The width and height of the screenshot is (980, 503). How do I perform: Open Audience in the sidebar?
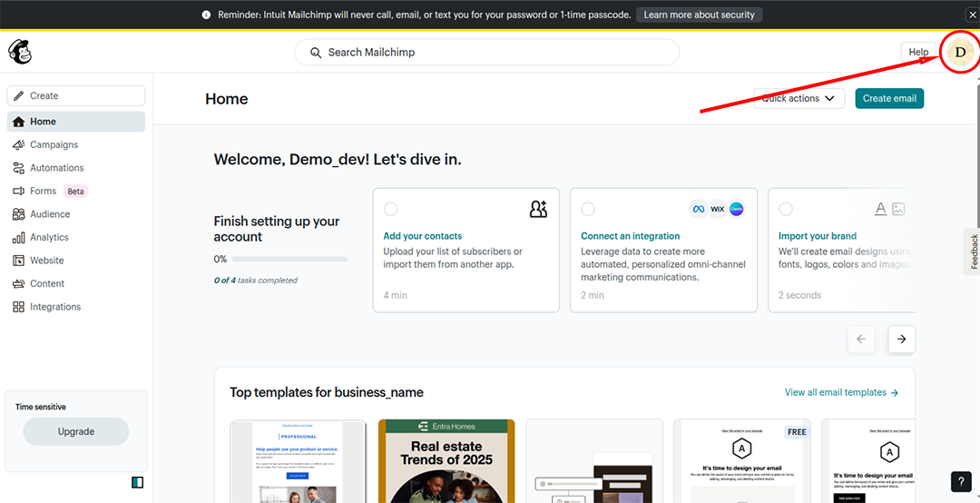click(x=76, y=214)
